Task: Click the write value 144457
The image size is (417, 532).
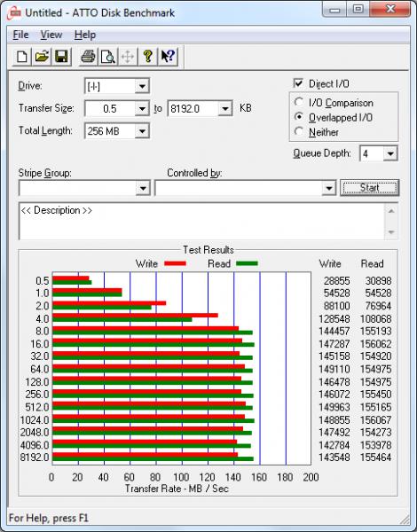Action: click(x=334, y=331)
